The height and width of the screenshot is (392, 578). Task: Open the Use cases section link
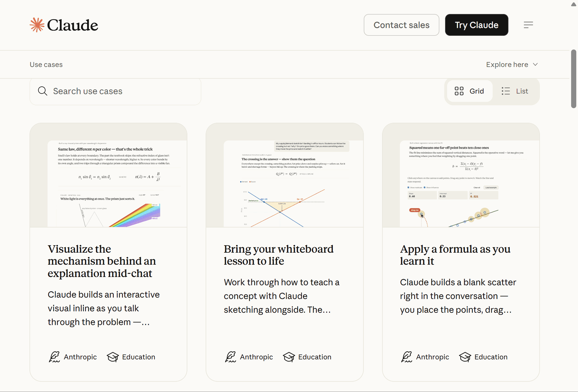point(46,65)
